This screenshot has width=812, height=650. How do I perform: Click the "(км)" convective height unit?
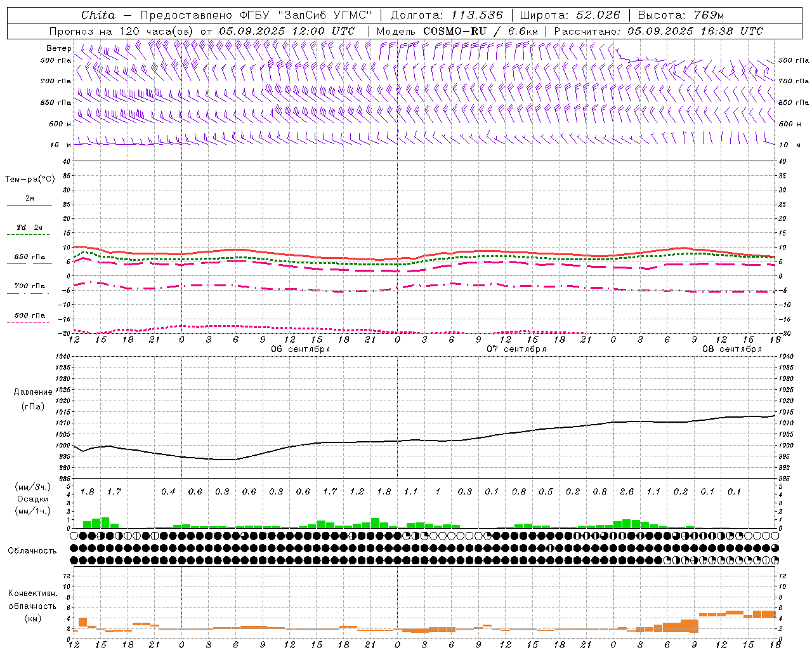point(33,618)
